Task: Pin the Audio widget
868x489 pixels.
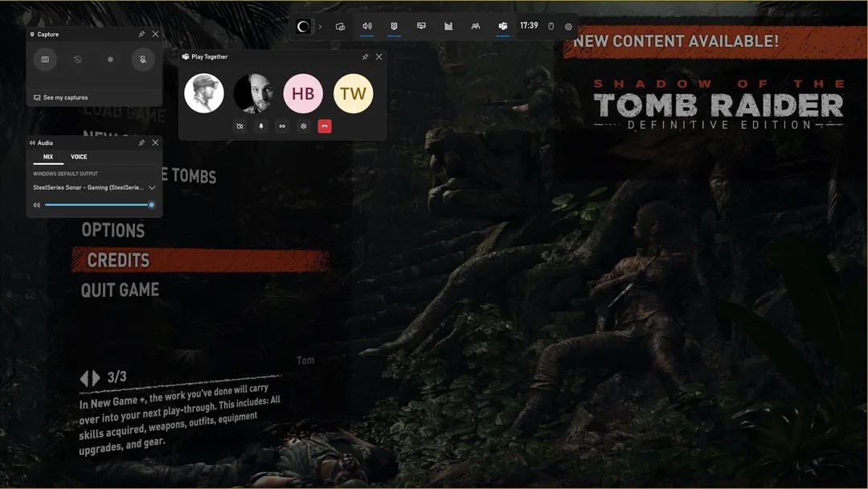Action: pyautogui.click(x=143, y=142)
